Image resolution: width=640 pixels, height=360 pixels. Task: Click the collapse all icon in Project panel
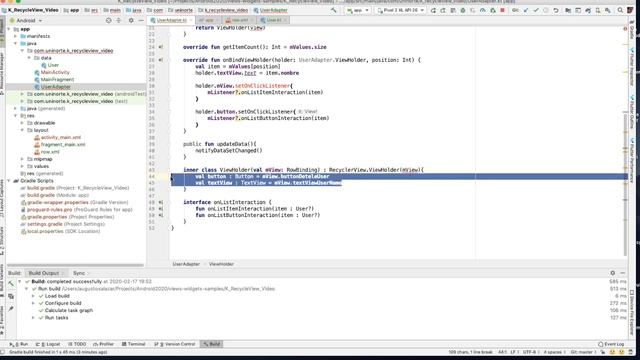point(118,20)
